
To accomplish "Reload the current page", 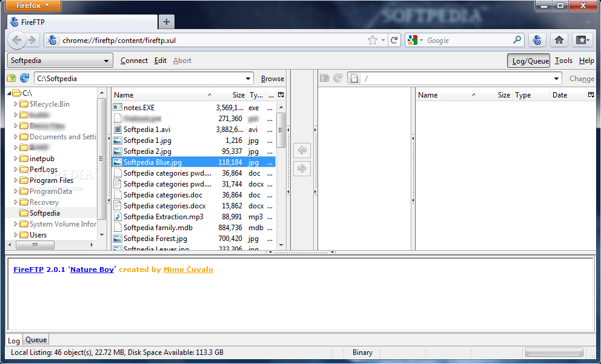I will [x=394, y=40].
